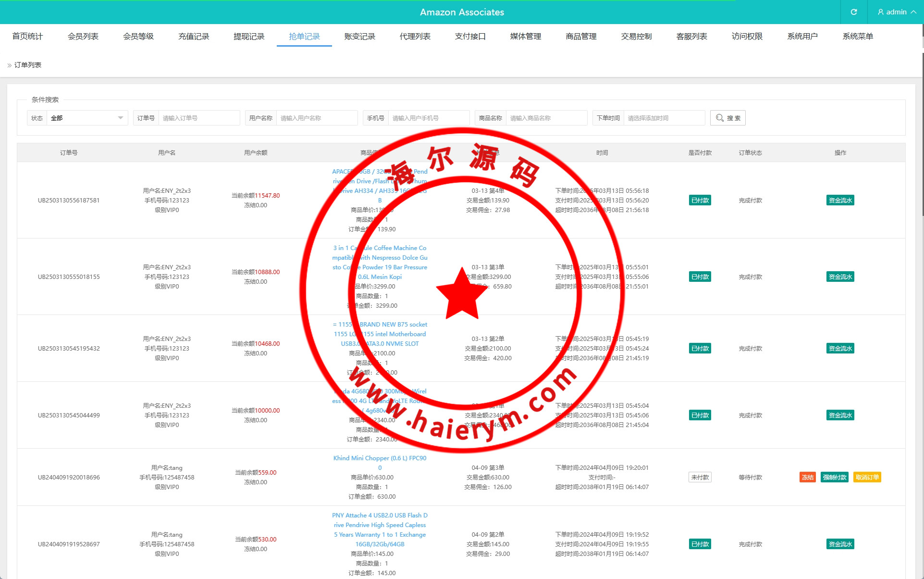Go to the 商品管理 menu item
This screenshot has width=924, height=579.
point(581,36)
